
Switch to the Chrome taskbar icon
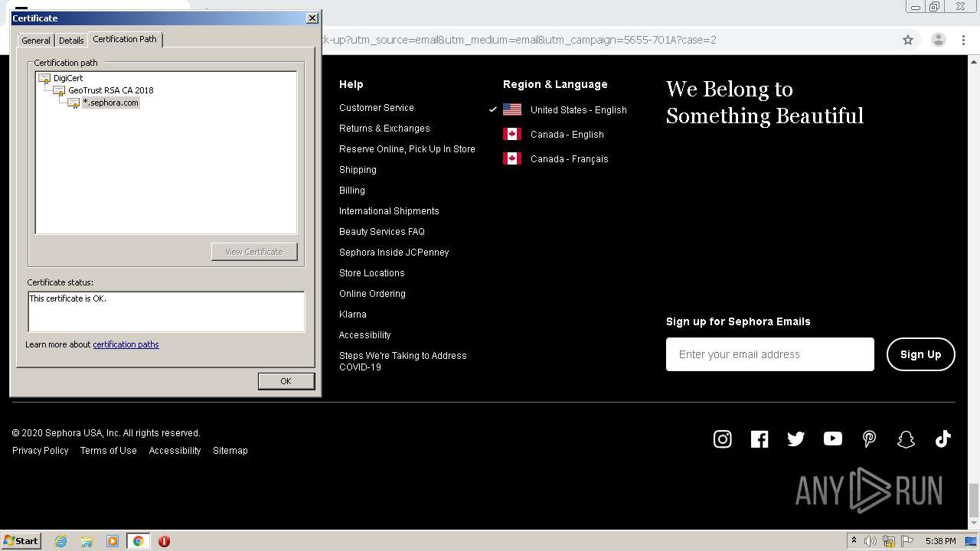tap(138, 541)
